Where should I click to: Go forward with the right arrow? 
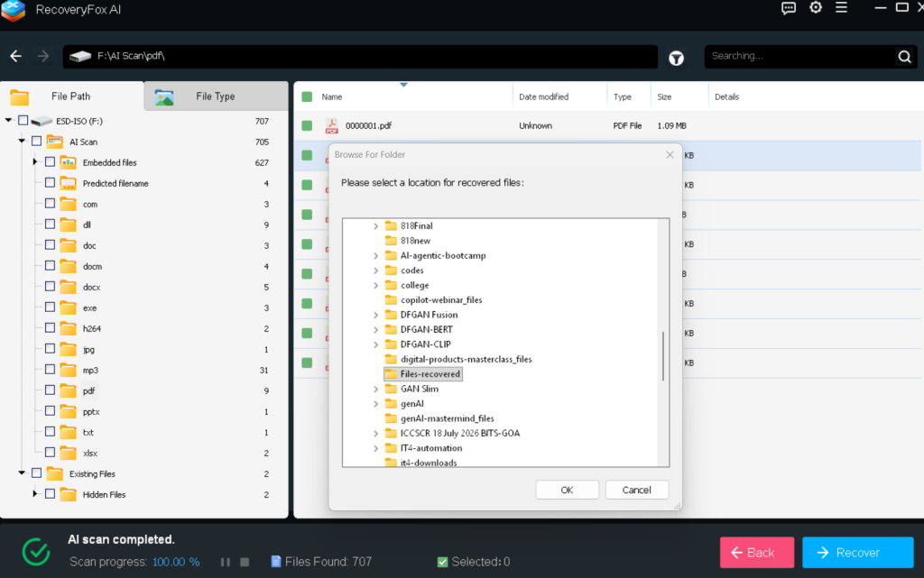43,56
